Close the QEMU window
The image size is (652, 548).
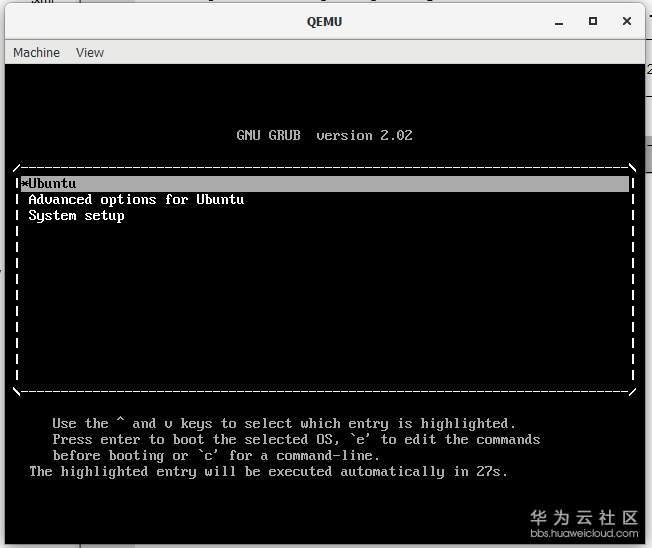[x=627, y=21]
